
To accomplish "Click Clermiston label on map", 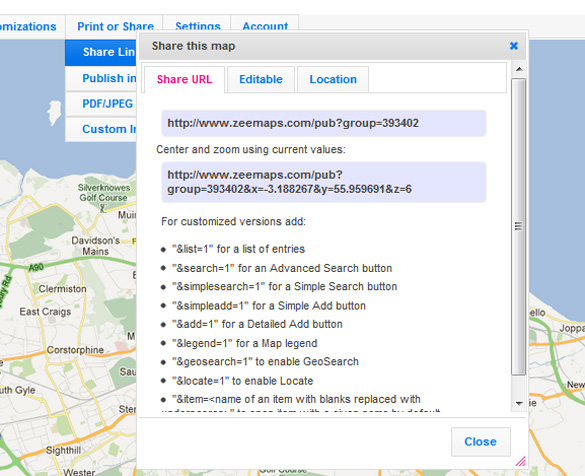I will pyautogui.click(x=62, y=289).
